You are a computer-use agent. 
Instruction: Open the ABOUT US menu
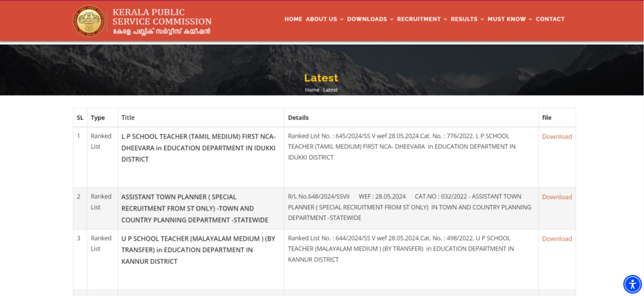tap(321, 19)
